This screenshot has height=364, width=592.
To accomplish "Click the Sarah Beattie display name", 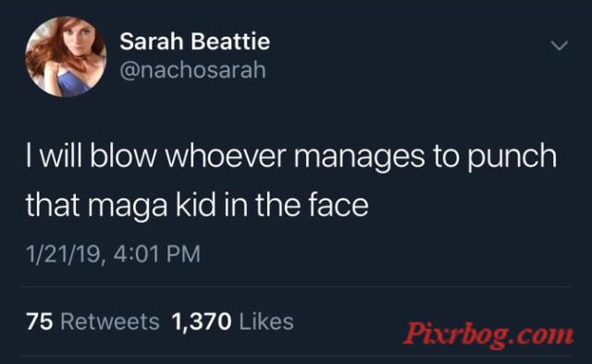I will (195, 42).
